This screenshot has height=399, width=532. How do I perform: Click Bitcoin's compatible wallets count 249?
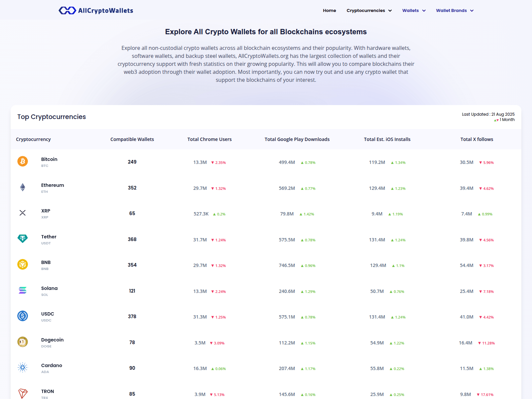(132, 162)
